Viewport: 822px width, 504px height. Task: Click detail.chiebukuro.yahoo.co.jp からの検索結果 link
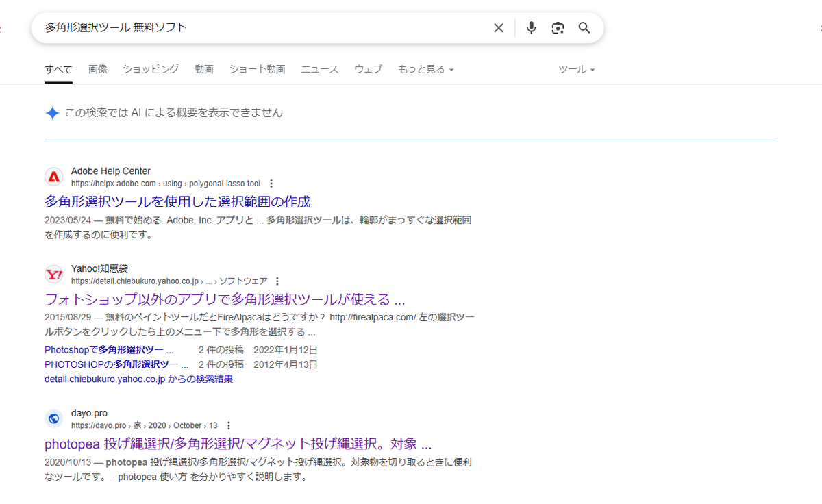pos(138,379)
